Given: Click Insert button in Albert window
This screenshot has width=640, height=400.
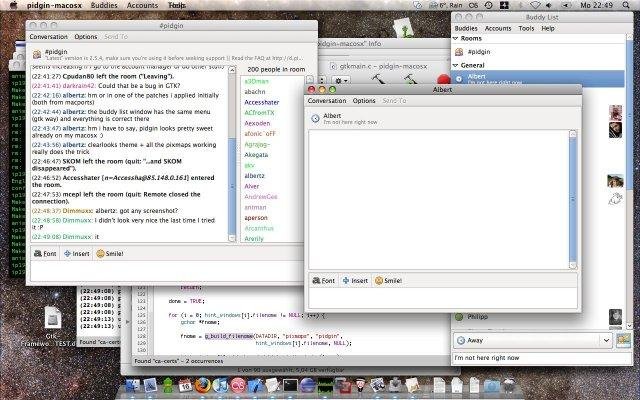Looking at the screenshot, I should tap(355, 280).
